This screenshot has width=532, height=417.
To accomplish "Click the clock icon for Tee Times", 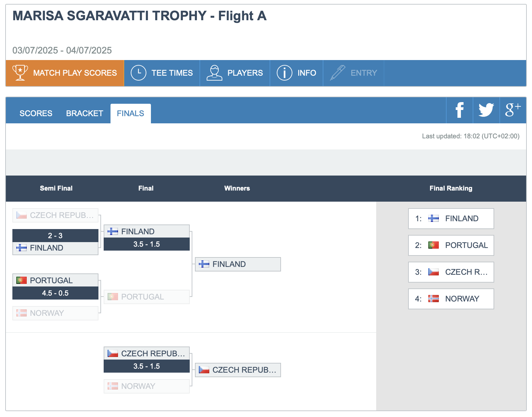I will (x=139, y=73).
